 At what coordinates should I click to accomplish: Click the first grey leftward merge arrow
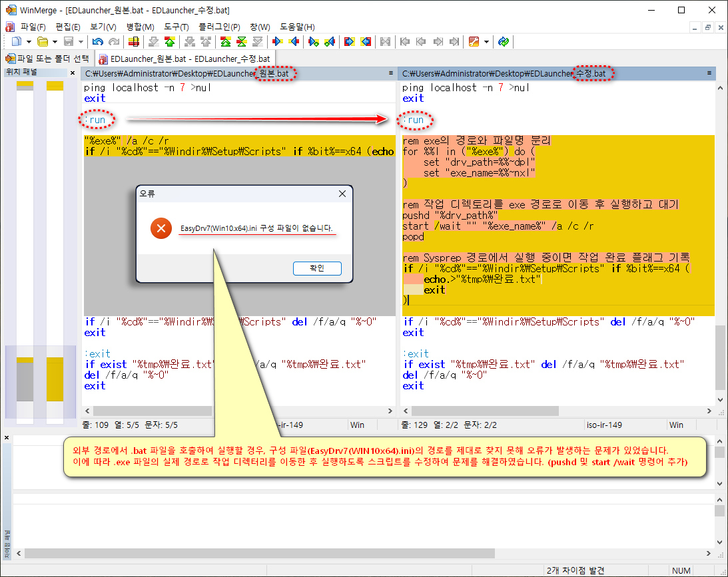pos(405,42)
